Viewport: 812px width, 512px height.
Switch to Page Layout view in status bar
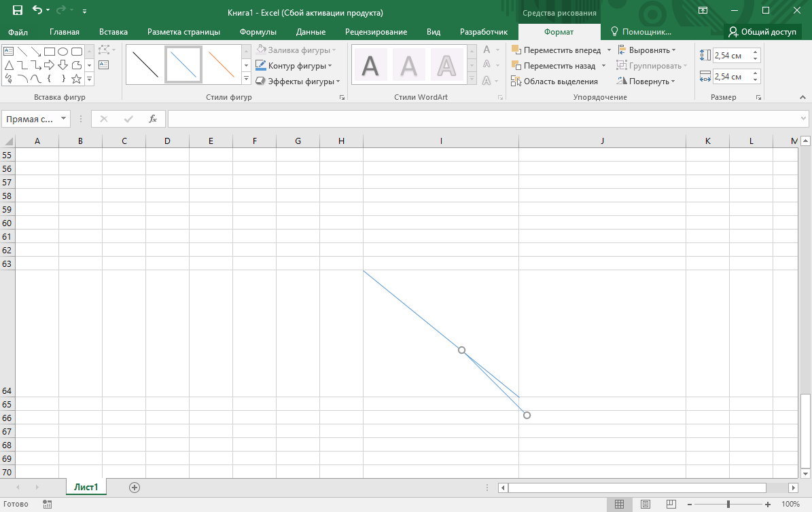click(645, 505)
